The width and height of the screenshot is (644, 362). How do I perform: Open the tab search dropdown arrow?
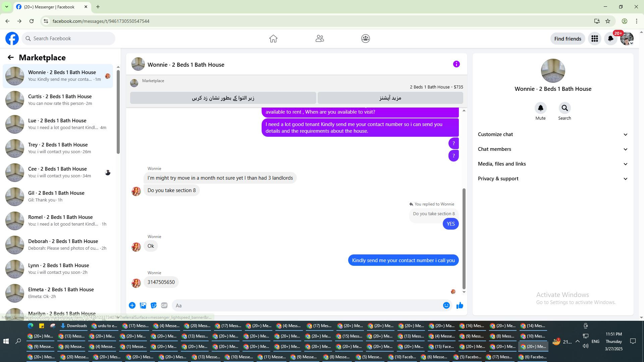coord(6,7)
